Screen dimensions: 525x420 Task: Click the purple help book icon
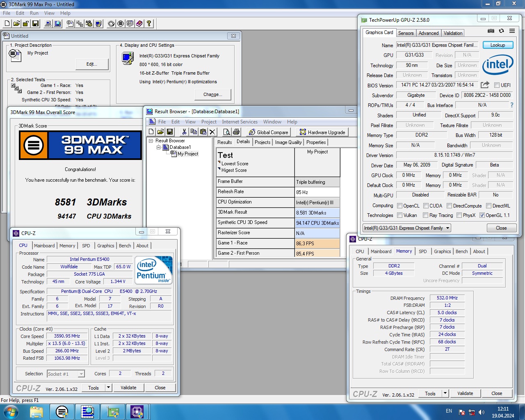[x=139, y=23]
